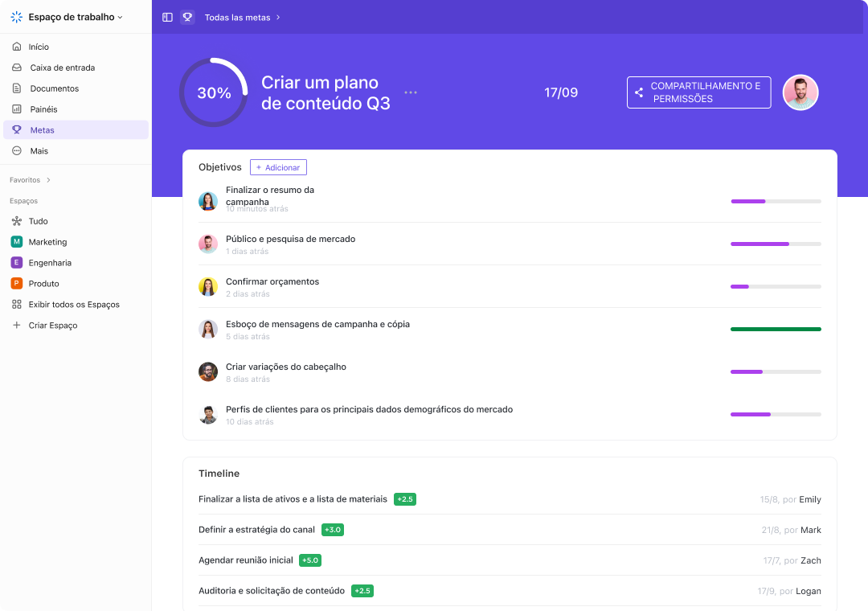
Task: Open Caixa de entrada menu item
Action: click(x=76, y=68)
